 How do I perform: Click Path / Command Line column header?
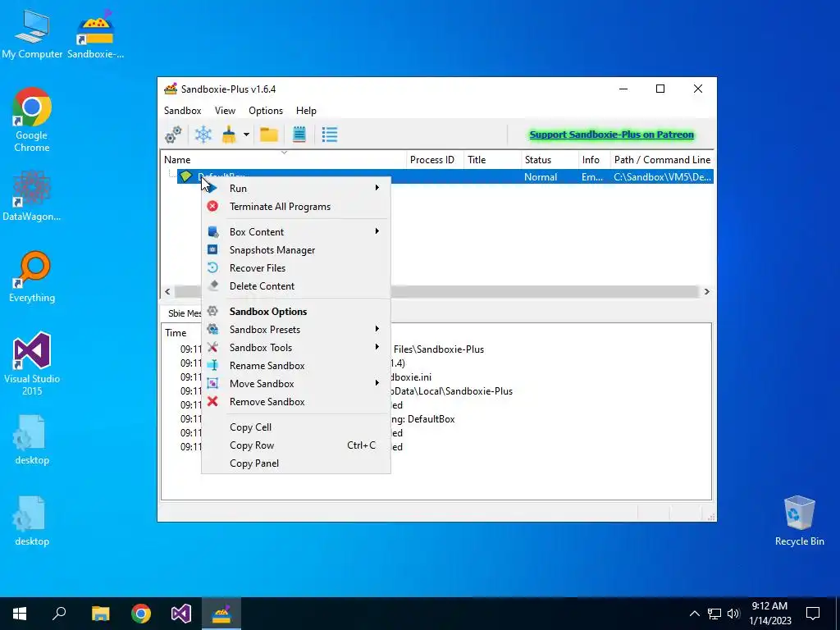(x=662, y=160)
